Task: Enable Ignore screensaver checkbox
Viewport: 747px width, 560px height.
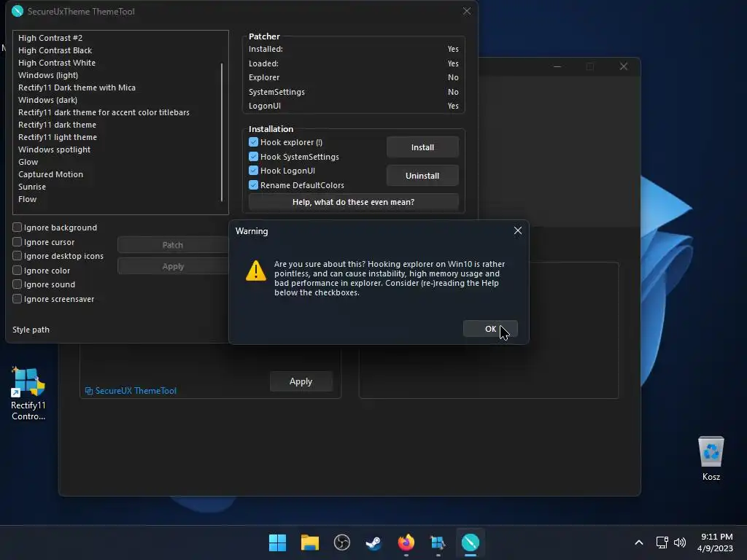Action: coord(18,298)
